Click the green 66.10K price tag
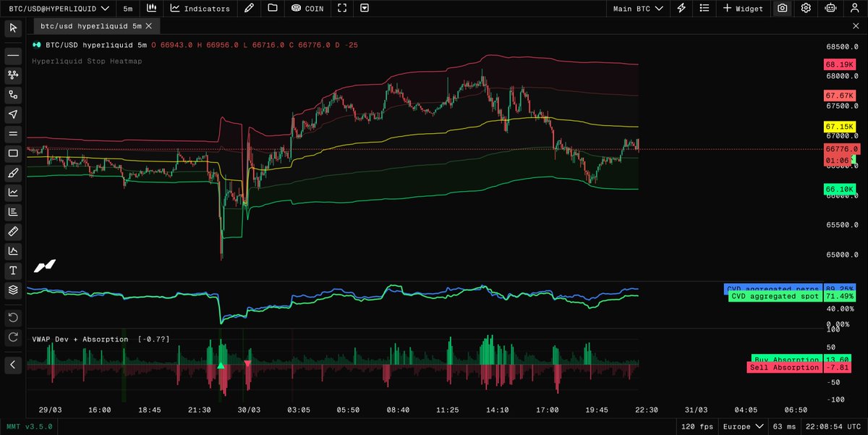 point(841,189)
